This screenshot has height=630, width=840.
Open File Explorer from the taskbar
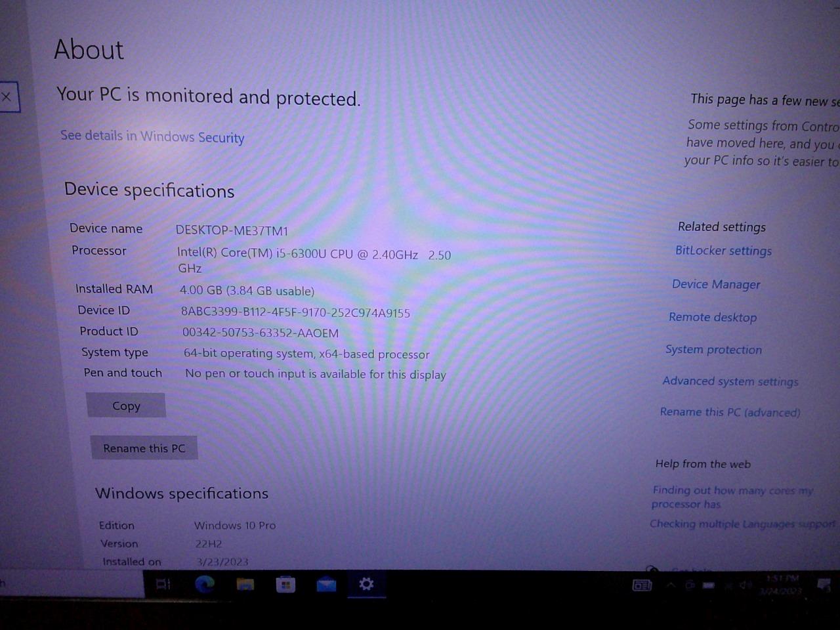[x=245, y=584]
